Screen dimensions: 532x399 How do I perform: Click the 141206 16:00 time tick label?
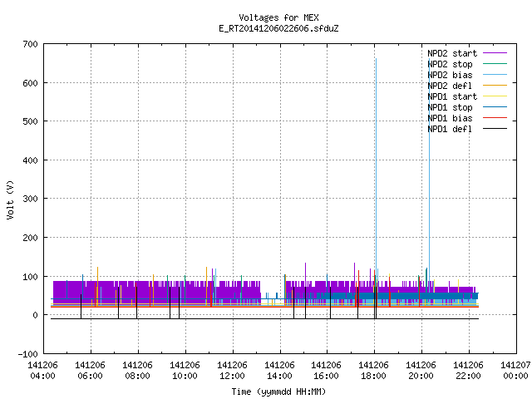(x=327, y=371)
